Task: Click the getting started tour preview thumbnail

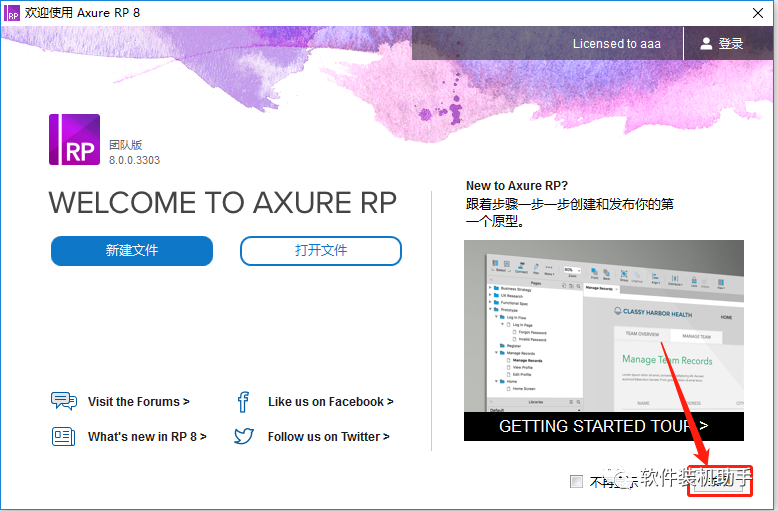Action: (604, 326)
